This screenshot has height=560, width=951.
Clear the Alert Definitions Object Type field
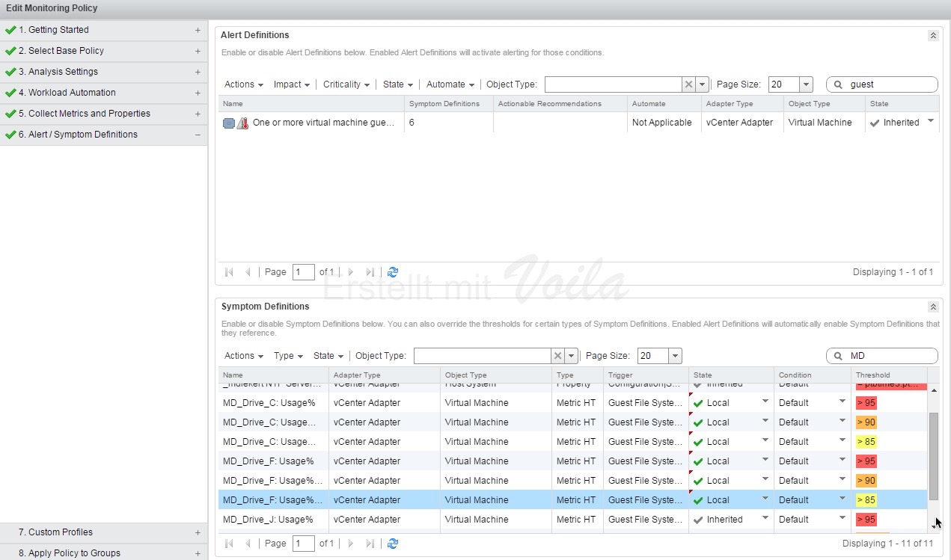tap(688, 84)
